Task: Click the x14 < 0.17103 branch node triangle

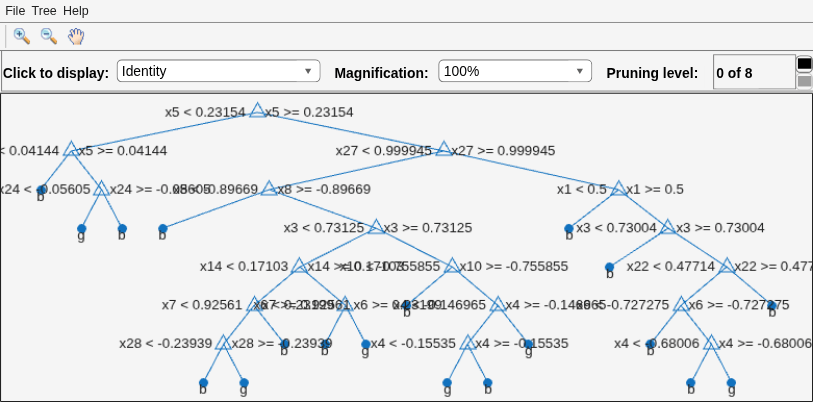Action: pyautogui.click(x=299, y=266)
